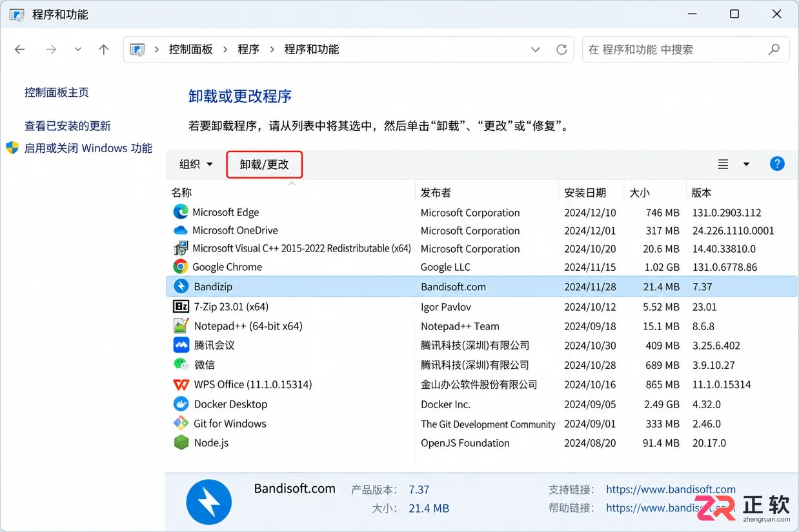Click the 腾讯会议 icon

click(181, 345)
